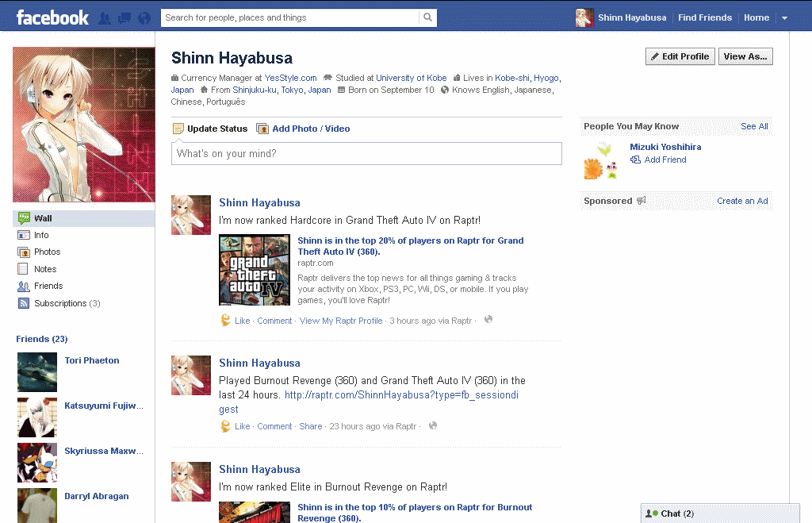The image size is (812, 523).
Task: Click the Friends people icon in sidebar
Action: click(24, 286)
